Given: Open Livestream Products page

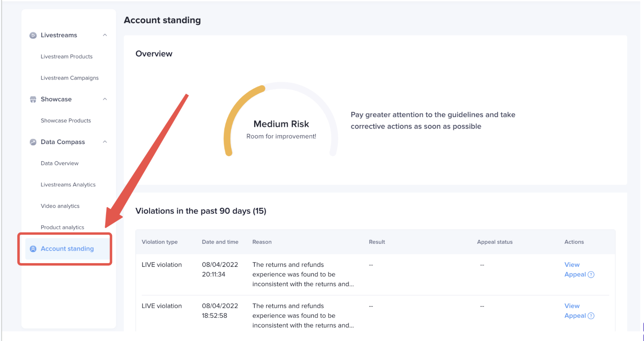Looking at the screenshot, I should tap(67, 56).
